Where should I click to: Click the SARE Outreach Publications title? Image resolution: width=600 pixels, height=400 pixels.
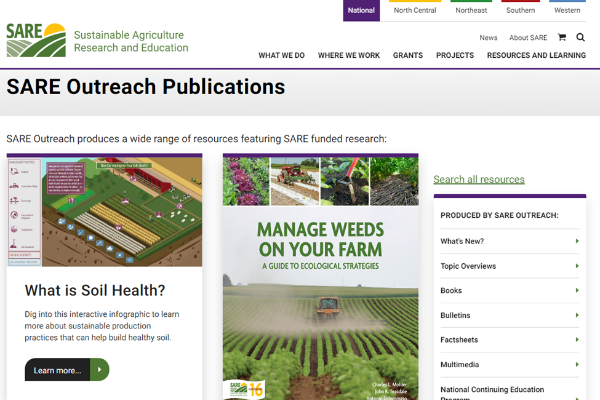coord(146,87)
